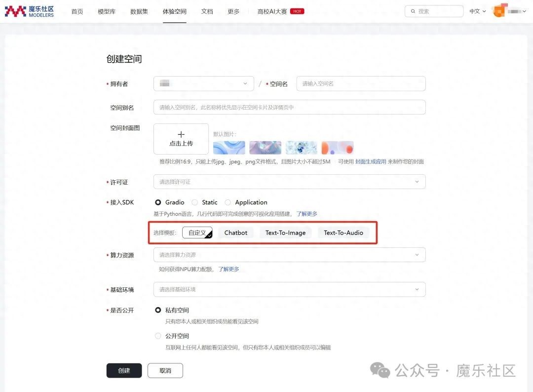Open the user avatar menu
This screenshot has width=533, height=392.
coord(500,10)
